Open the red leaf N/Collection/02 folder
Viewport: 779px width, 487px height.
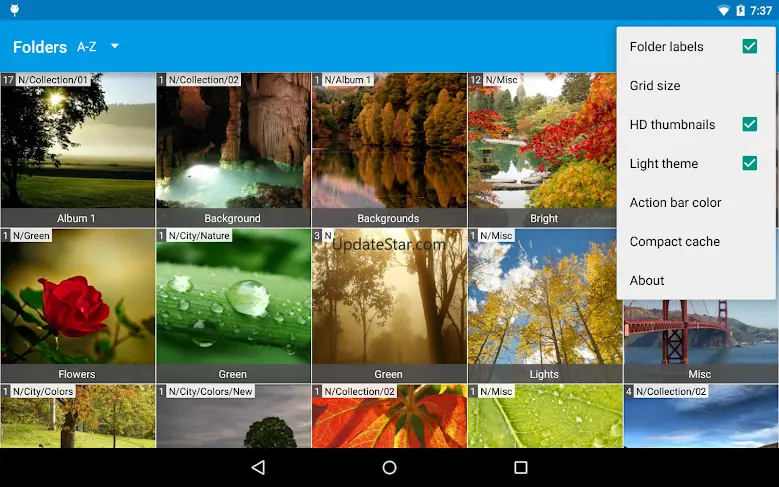pos(389,416)
